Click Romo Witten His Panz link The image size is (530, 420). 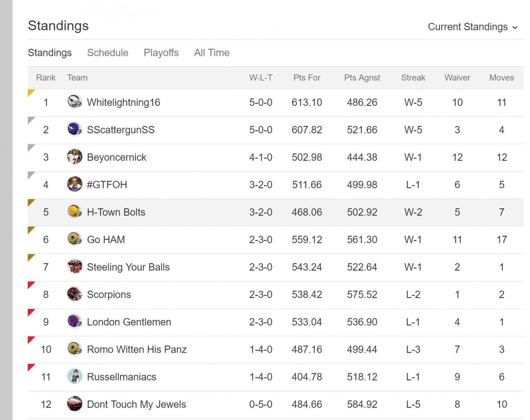(x=137, y=349)
